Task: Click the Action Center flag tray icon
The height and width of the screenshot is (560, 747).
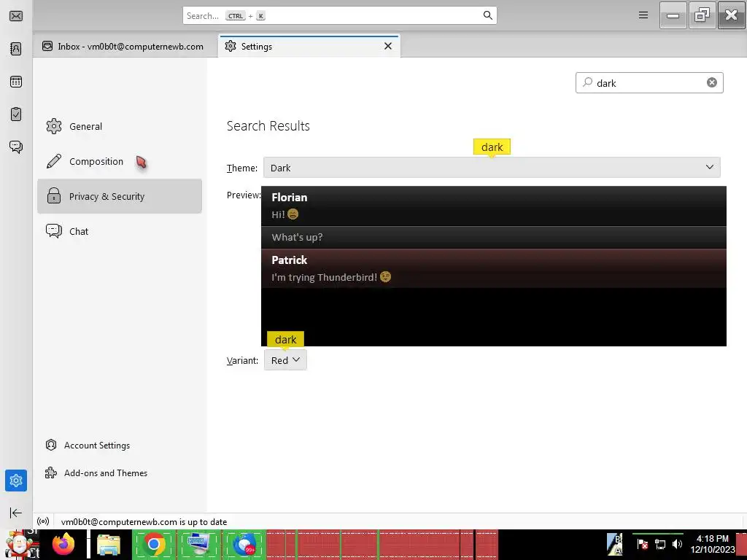Action: [x=642, y=544]
